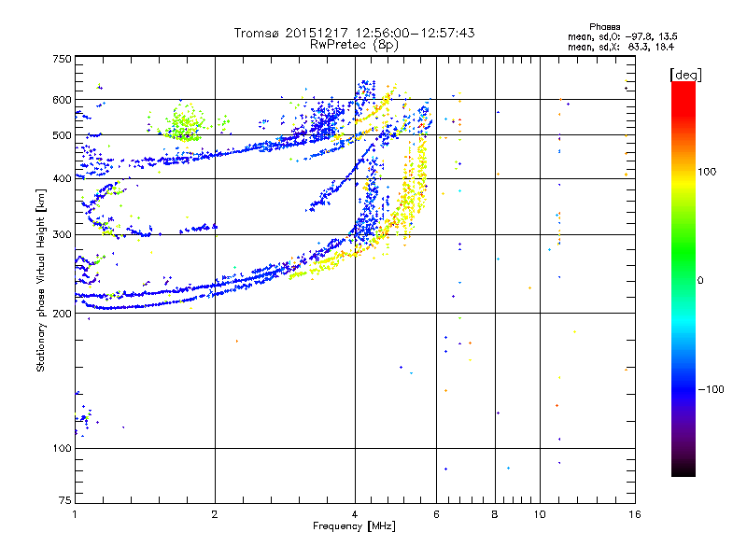Image resolution: width=747 pixels, height=560 pixels.
Task: Click the x-axis "16" tick label
Action: tap(635, 514)
